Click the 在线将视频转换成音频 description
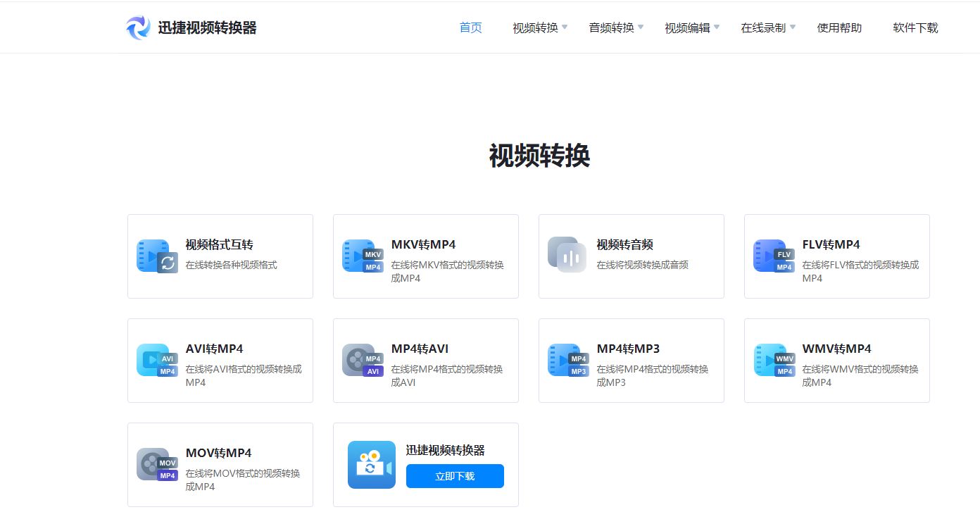This screenshot has width=980, height=512. pos(643,265)
